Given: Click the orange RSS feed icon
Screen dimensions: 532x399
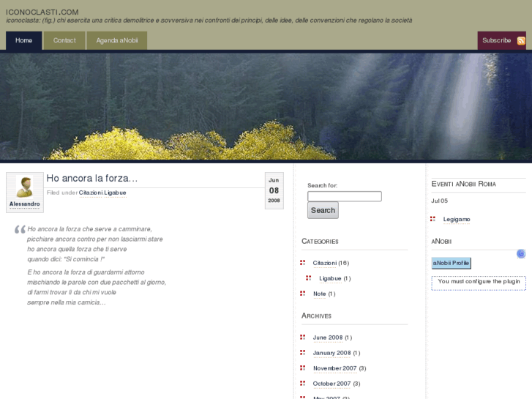Looking at the screenshot, I should point(521,41).
